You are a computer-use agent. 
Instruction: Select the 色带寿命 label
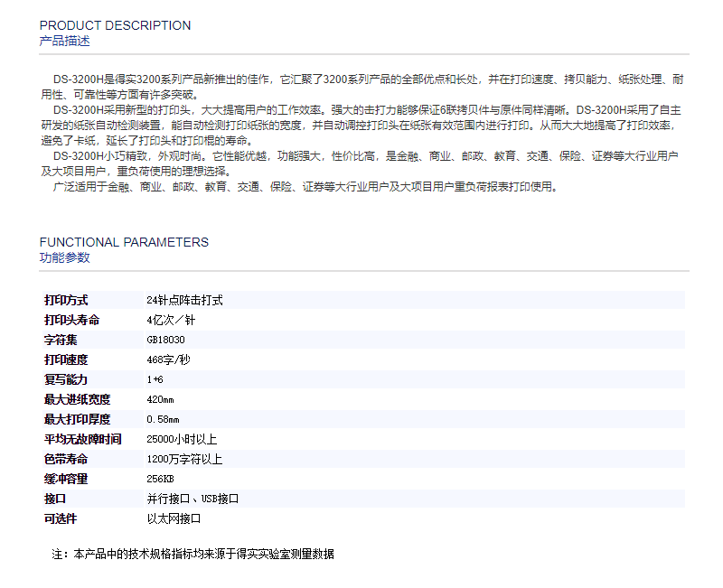[x=66, y=459]
